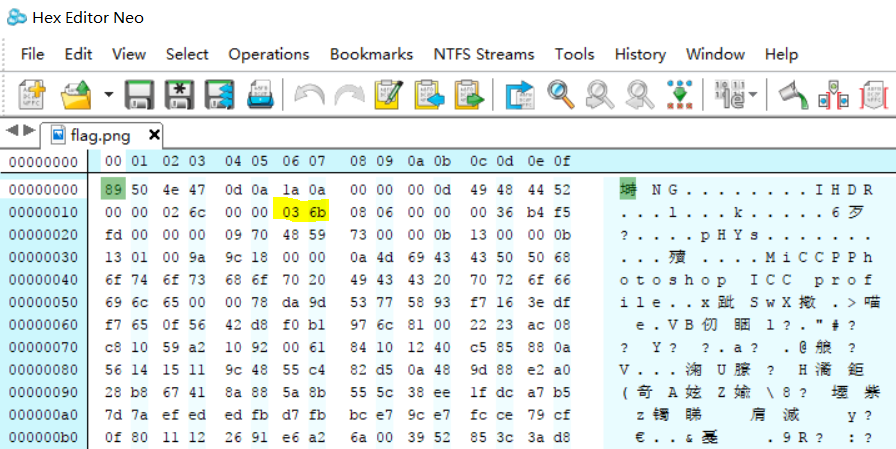The image size is (896, 449).
Task: Click the hex sheet with red brackets icon
Action: 874,94
